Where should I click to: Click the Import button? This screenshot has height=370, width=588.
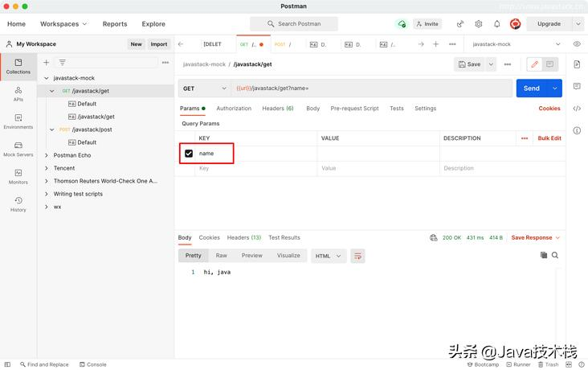[x=158, y=44]
